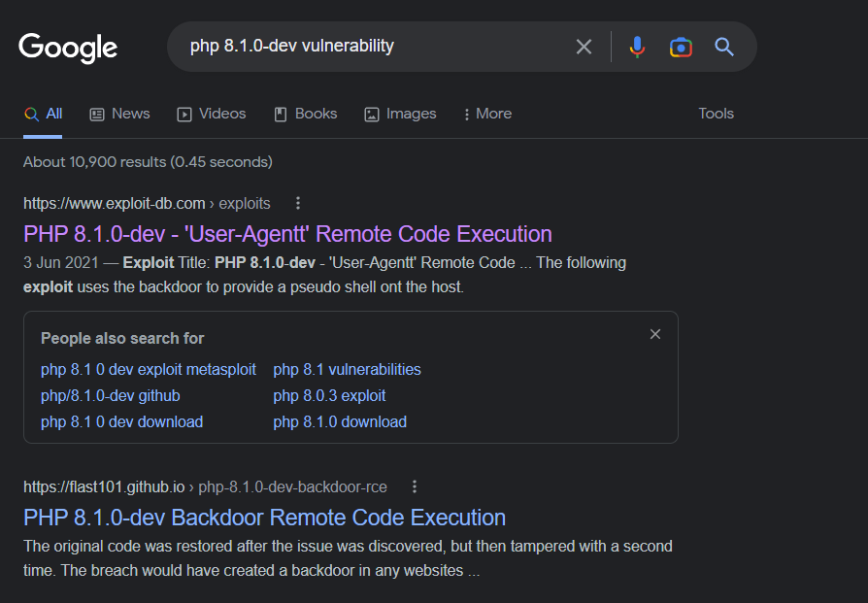Switch to the Books tab
868x603 pixels.
[306, 114]
